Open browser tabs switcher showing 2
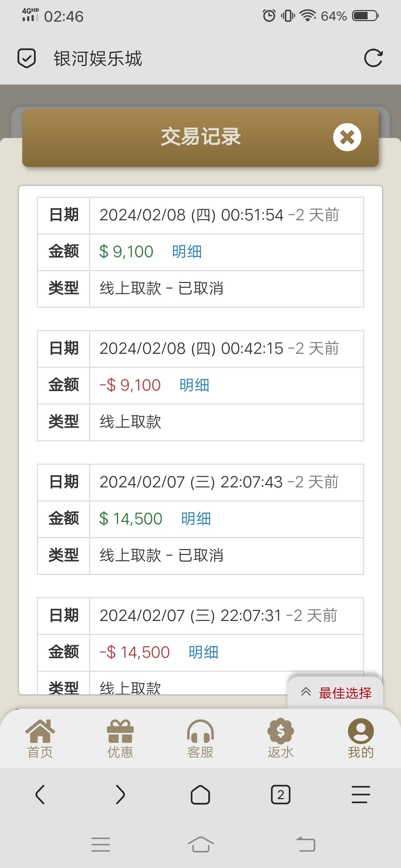Viewport: 401px width, 868px height. pyautogui.click(x=281, y=795)
